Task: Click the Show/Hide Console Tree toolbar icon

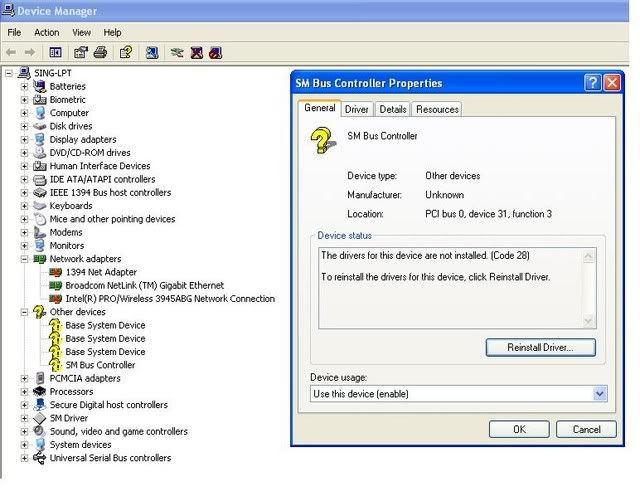Action: pyautogui.click(x=56, y=52)
